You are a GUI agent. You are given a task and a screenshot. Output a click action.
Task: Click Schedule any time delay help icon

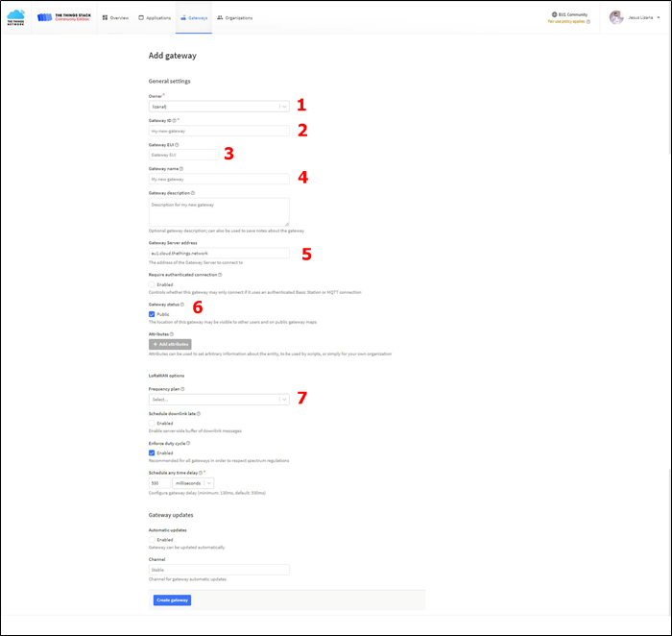coord(200,473)
